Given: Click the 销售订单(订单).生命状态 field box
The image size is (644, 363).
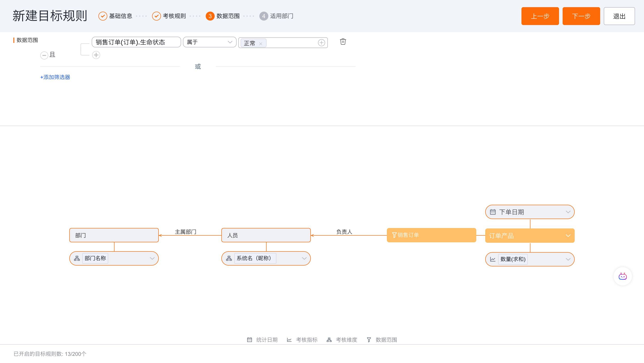Looking at the screenshot, I should click(136, 42).
